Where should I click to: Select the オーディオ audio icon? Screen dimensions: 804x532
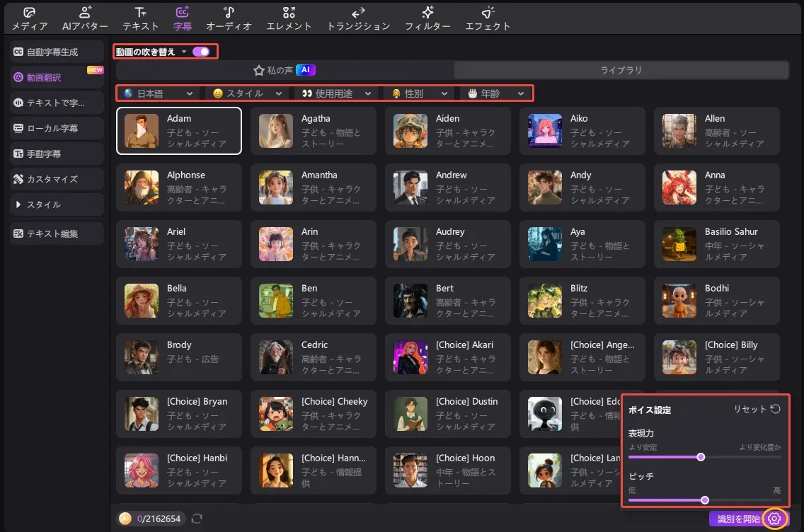click(229, 12)
